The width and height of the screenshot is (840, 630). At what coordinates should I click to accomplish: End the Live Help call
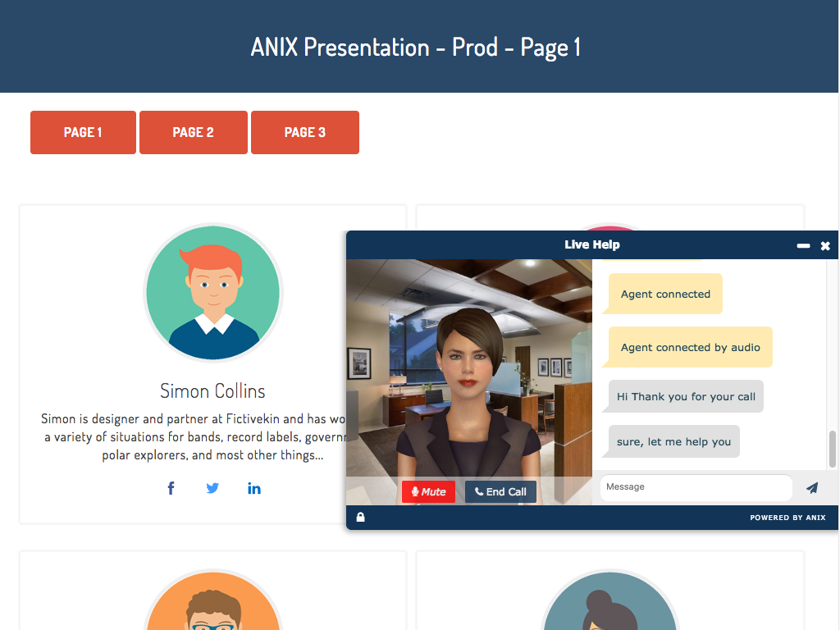[500, 491]
